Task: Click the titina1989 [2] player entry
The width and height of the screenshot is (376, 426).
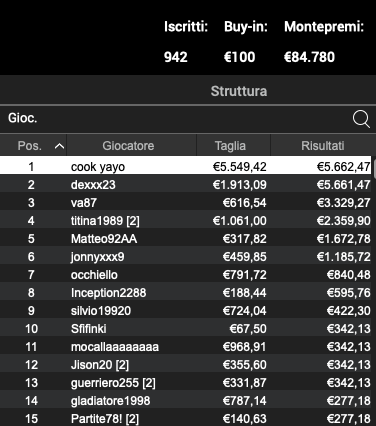Action: tap(185, 220)
